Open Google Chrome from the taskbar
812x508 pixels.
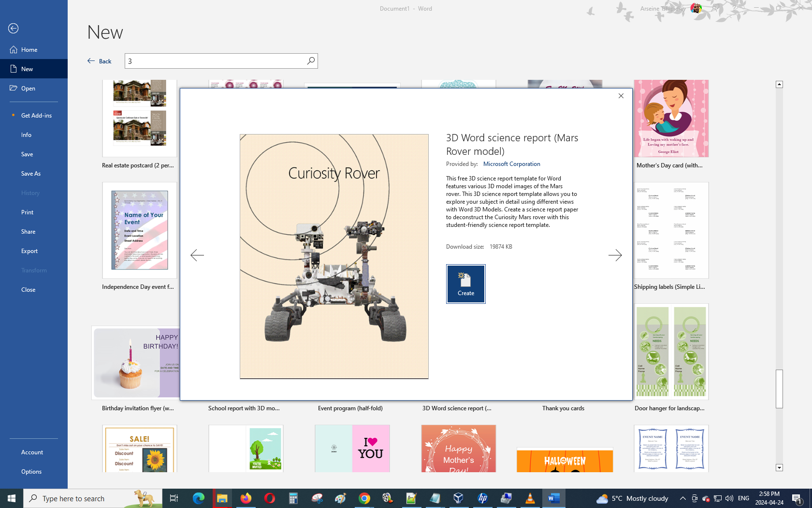pyautogui.click(x=364, y=498)
